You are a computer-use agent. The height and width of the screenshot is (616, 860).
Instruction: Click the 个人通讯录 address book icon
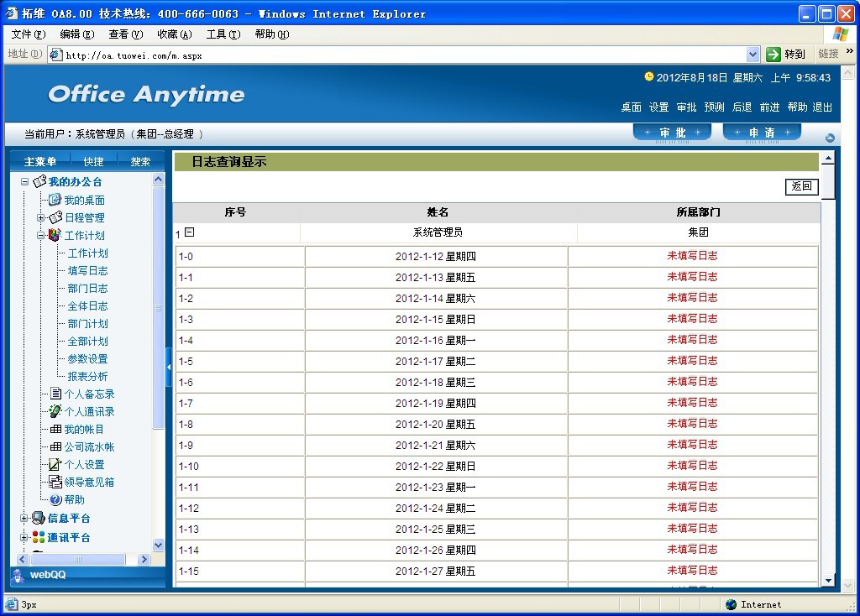pyautogui.click(x=55, y=411)
